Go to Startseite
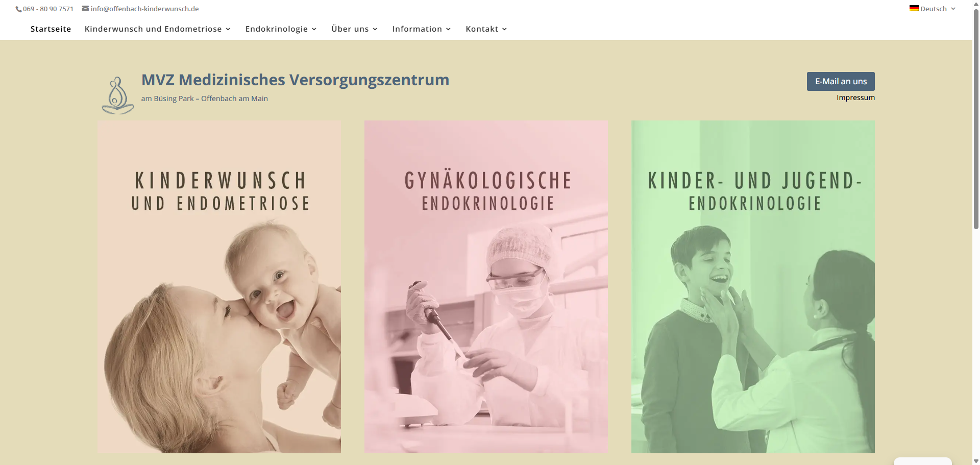Screen dimensions: 980x465 51,29
